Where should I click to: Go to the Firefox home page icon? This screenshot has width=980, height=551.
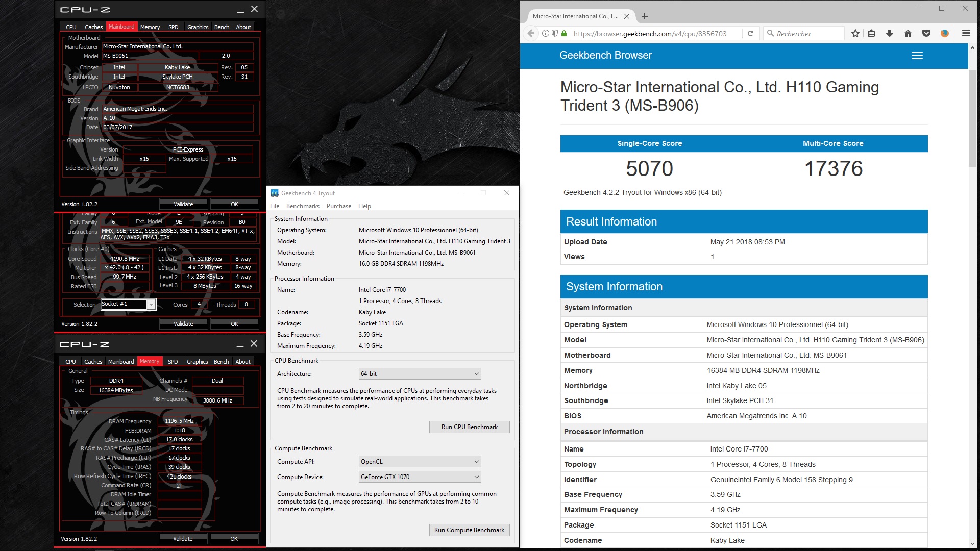click(x=908, y=33)
